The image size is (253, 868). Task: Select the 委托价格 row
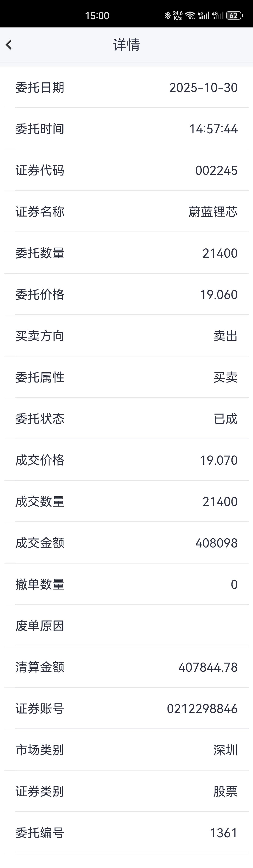point(126,294)
